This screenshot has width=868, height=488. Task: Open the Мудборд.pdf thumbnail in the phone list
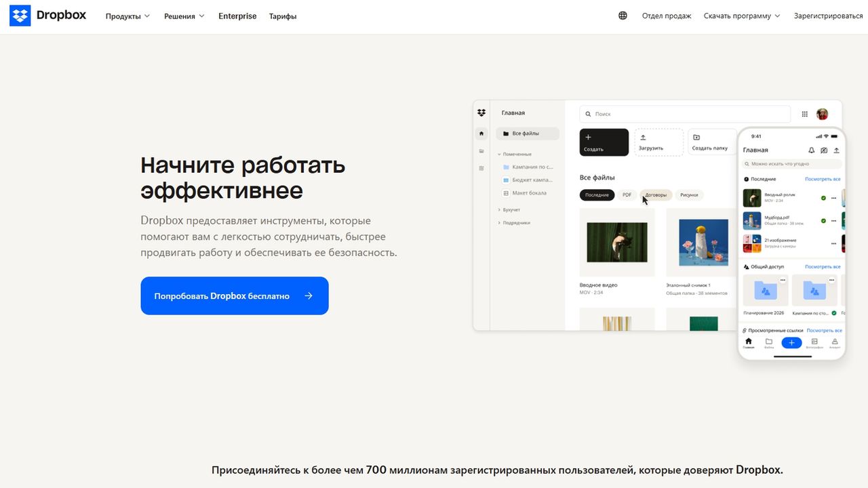(x=752, y=220)
